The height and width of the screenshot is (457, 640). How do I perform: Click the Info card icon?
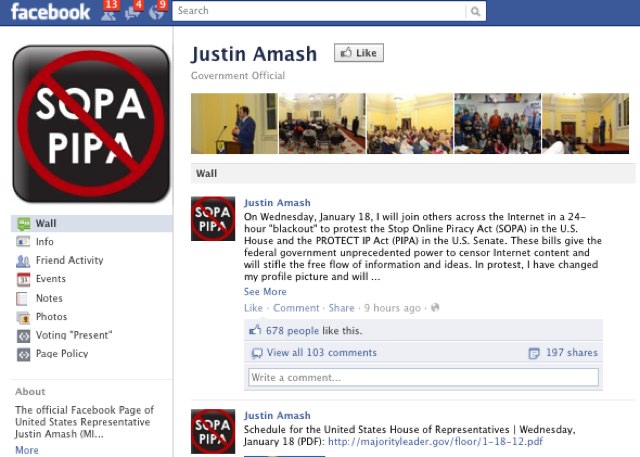[23, 242]
